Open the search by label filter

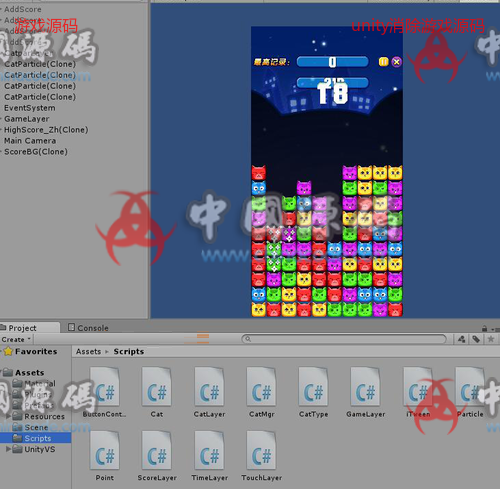tap(476, 339)
